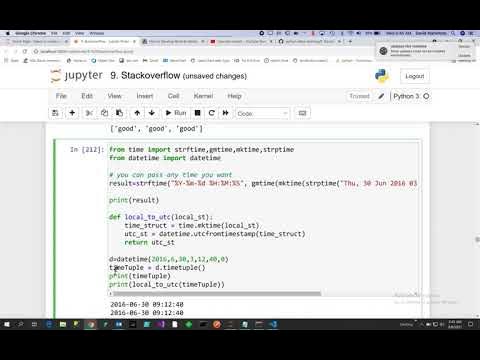Image resolution: width=480 pixels, height=360 pixels.
Task: Click the Python 3 kernel status circle
Action: [426, 96]
